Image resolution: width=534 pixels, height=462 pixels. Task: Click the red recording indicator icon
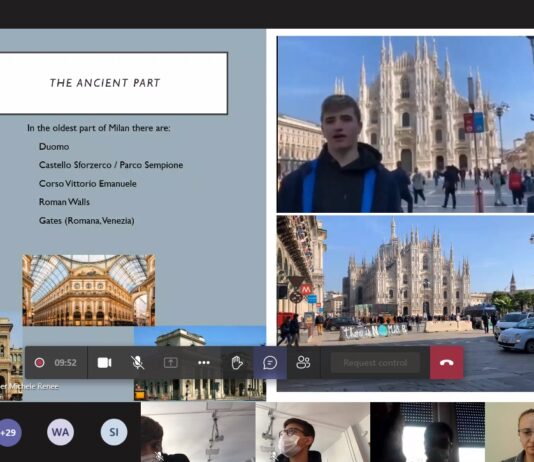(x=39, y=363)
